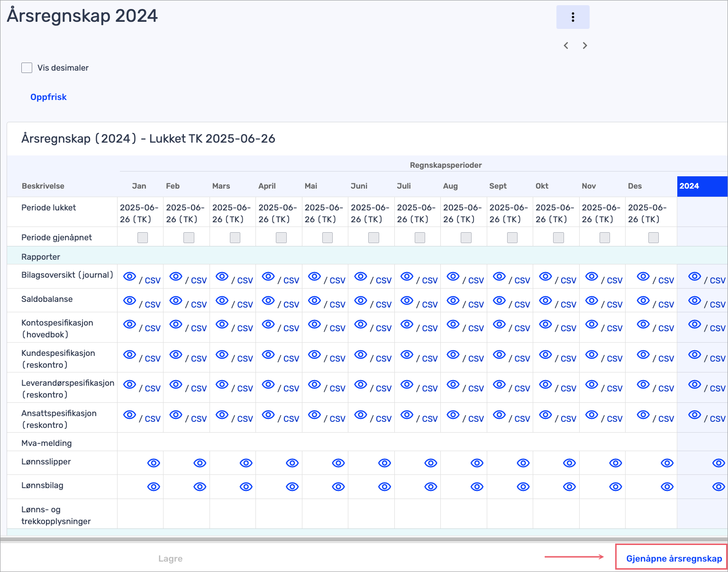728x572 pixels.
Task: View Lønnsslipper for April
Action: tap(292, 463)
